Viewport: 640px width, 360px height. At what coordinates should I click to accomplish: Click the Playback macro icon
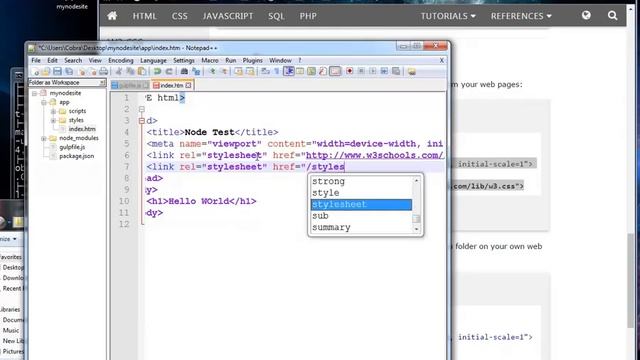(x=373, y=71)
